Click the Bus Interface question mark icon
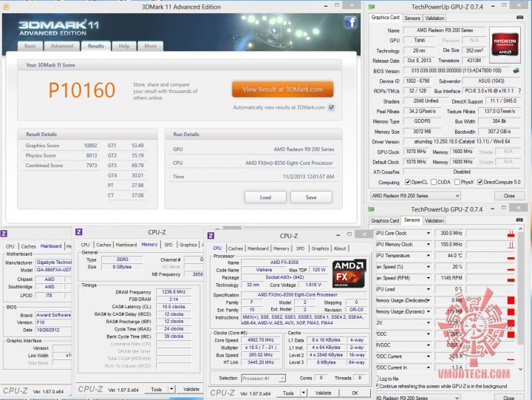This screenshot has height=400, width=532. point(519,91)
